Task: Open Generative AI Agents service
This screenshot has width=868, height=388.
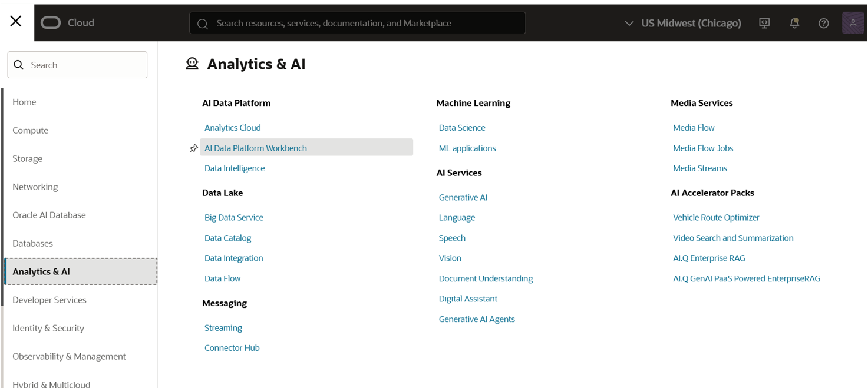Action: [x=477, y=319]
